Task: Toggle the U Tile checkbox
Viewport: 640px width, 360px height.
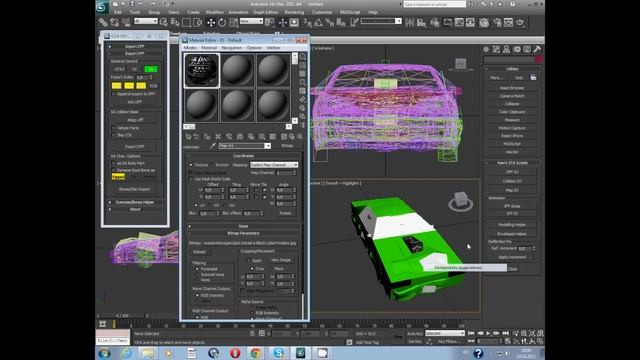Action: pos(264,190)
